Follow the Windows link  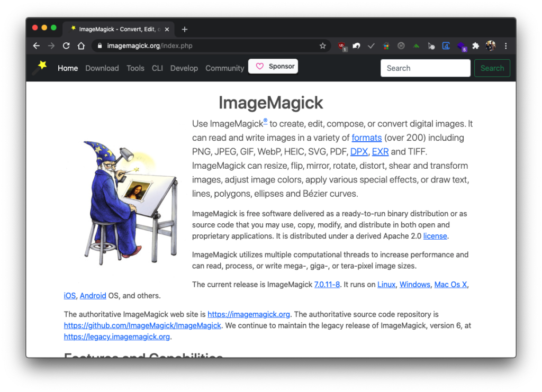click(415, 285)
